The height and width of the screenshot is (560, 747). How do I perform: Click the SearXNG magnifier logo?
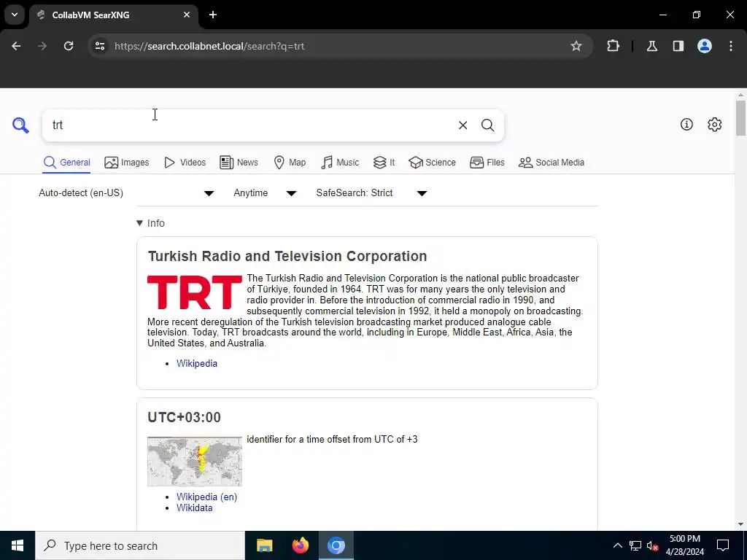[20, 125]
